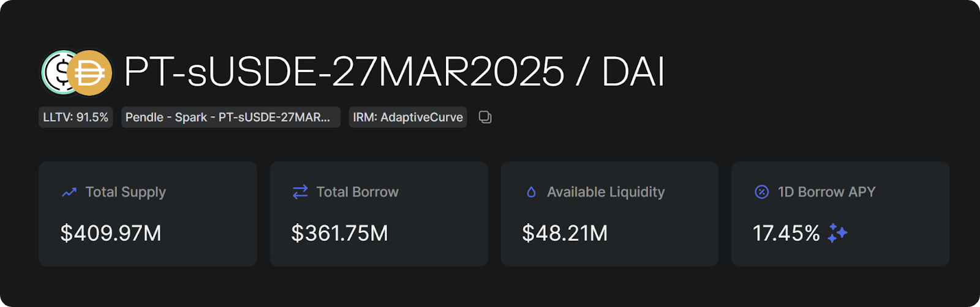
Task: Click the sparkle icon beside 17.45%
Action: click(837, 233)
